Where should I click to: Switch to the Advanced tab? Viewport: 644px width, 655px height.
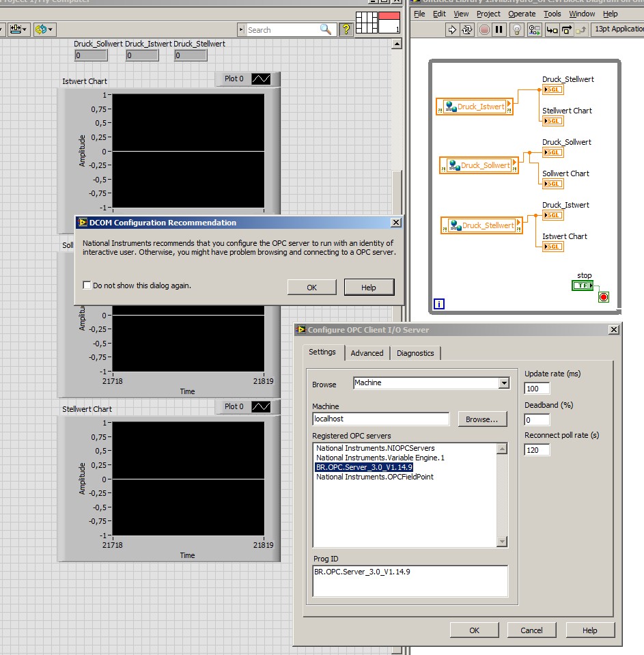[367, 353]
